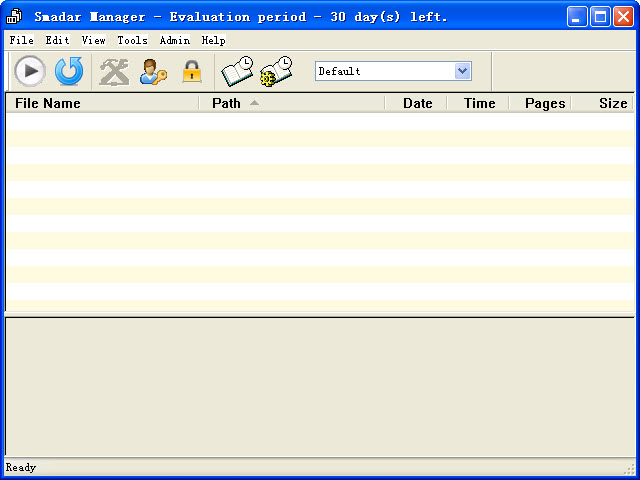Expand the Default dropdown arrow
This screenshot has height=480, width=640.
(x=462, y=71)
